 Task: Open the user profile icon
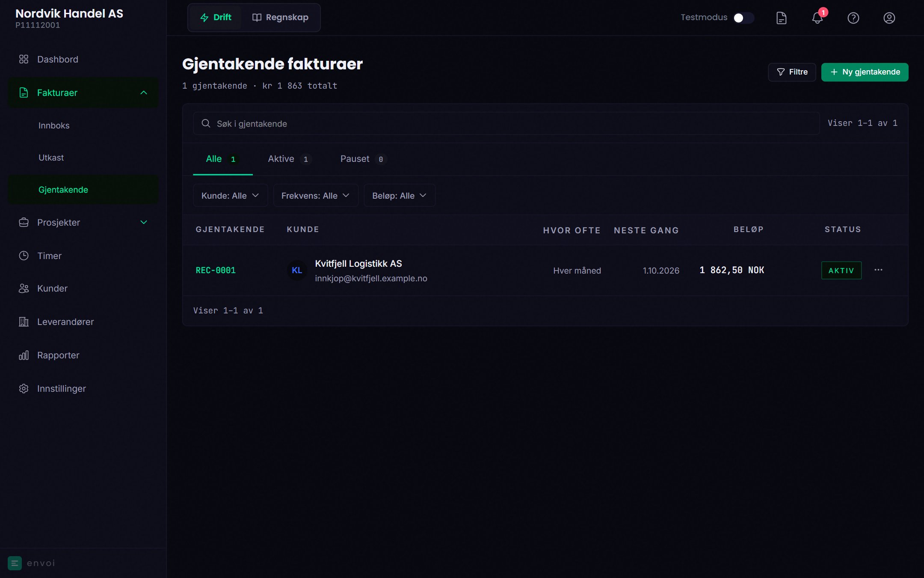point(889,18)
